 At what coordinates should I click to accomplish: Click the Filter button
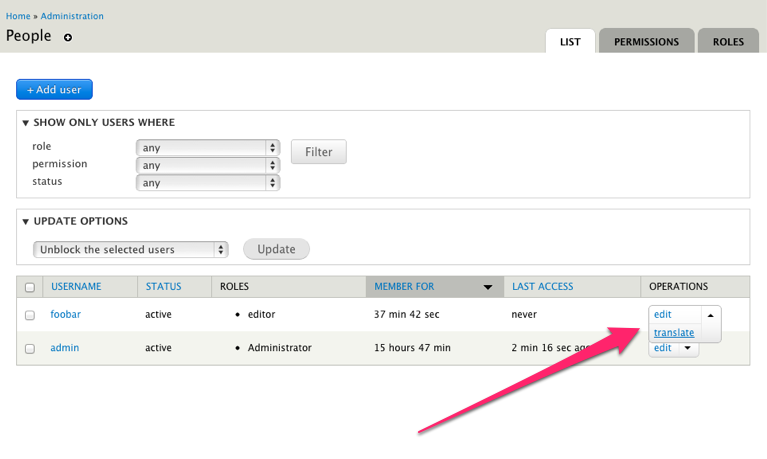coord(319,152)
